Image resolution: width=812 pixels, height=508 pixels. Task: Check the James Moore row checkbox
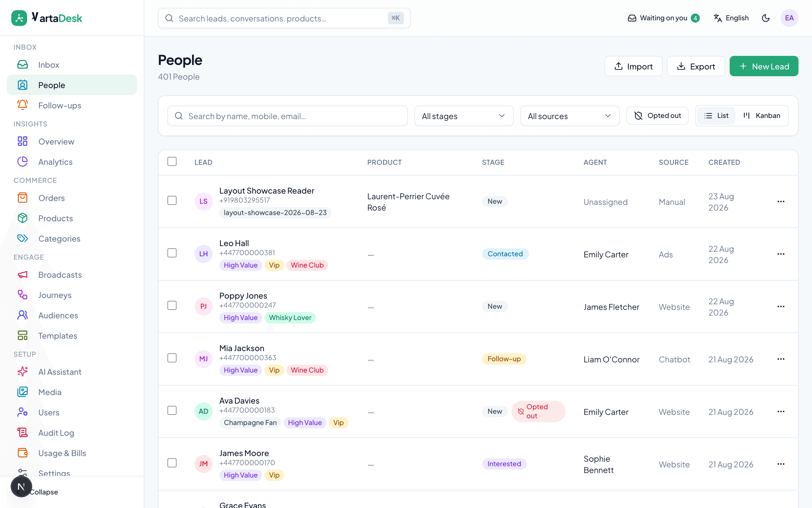point(172,463)
